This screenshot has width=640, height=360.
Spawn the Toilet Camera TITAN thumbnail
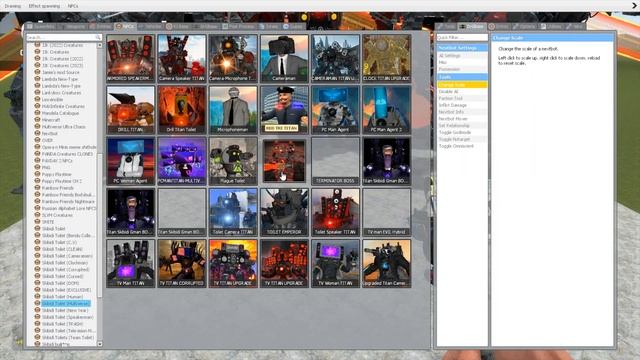(233, 212)
